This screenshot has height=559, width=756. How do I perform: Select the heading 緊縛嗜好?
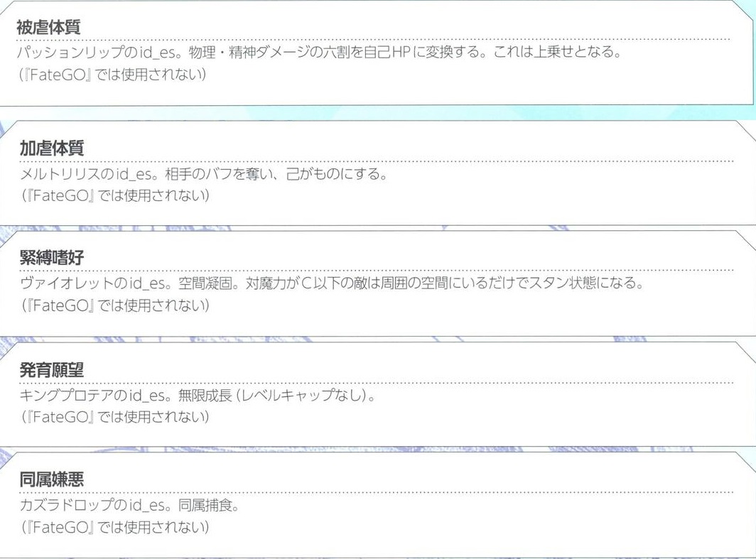(x=52, y=257)
